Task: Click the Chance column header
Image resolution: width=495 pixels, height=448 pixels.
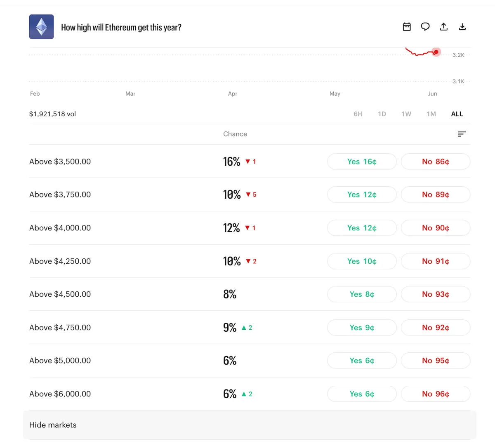Action: point(235,134)
